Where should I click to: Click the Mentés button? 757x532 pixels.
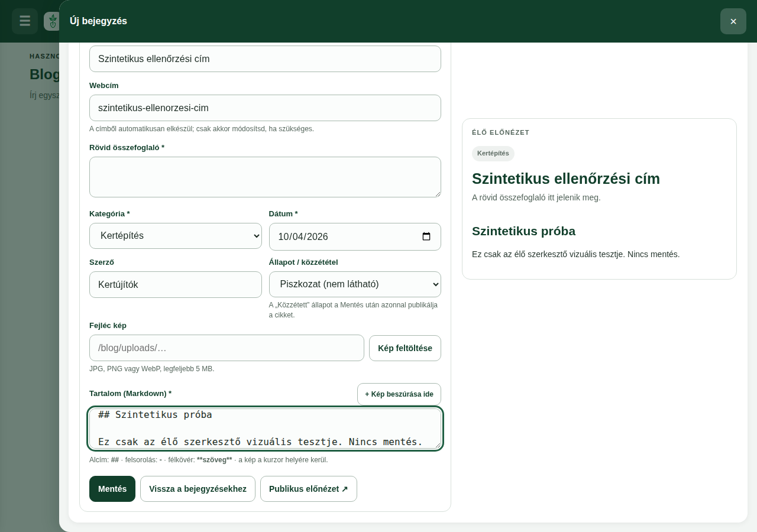pos(112,489)
